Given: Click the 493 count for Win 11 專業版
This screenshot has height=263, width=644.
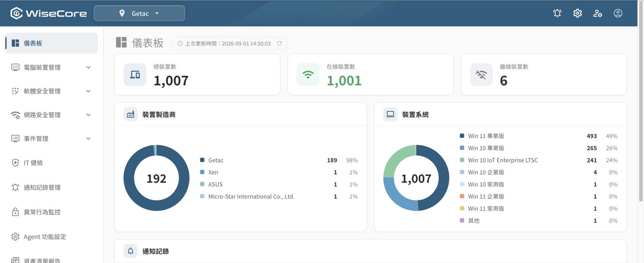Looking at the screenshot, I should pos(592,136).
